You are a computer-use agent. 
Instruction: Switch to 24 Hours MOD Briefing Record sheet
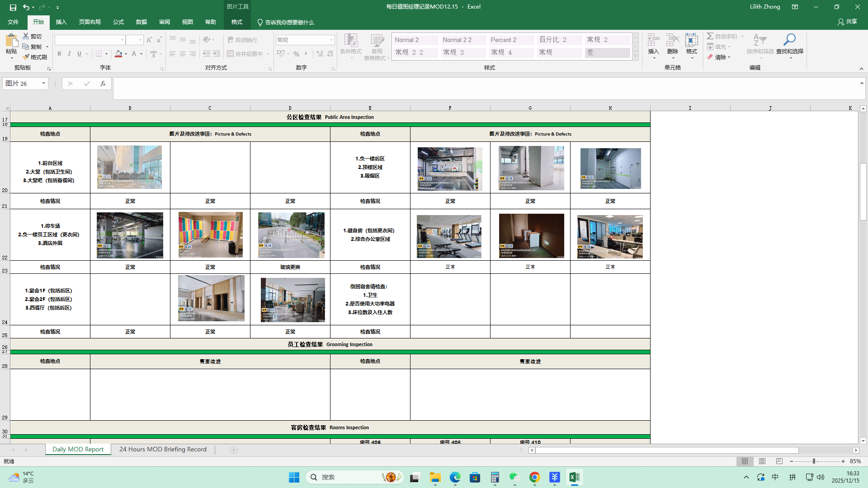tap(163, 449)
